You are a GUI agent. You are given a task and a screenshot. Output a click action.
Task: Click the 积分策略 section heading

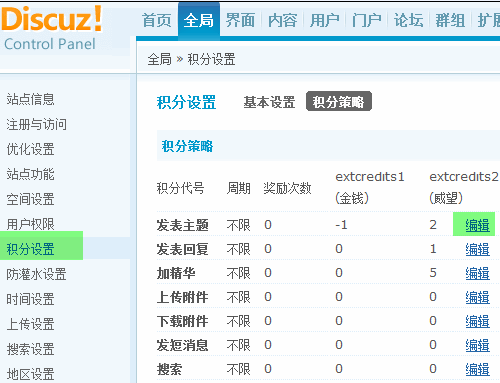pyautogui.click(x=187, y=146)
